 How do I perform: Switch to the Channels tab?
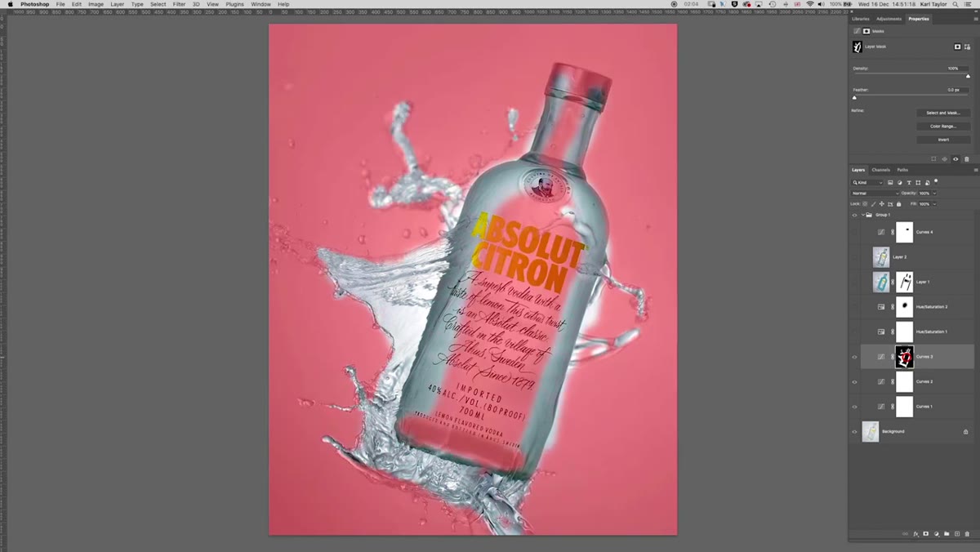coord(881,170)
